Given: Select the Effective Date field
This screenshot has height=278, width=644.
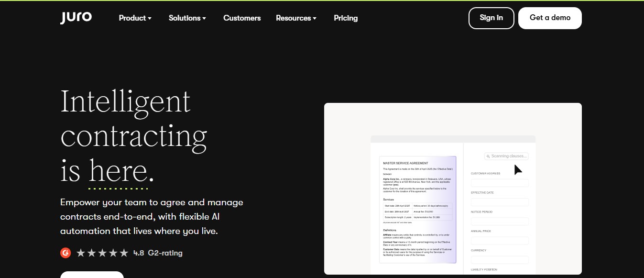Looking at the screenshot, I should 500,202.
